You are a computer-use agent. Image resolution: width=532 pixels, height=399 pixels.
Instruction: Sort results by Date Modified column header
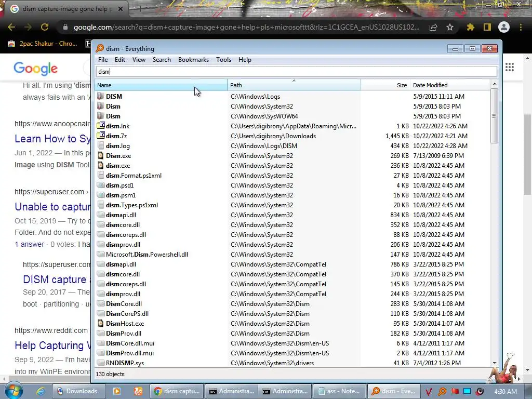(x=450, y=85)
